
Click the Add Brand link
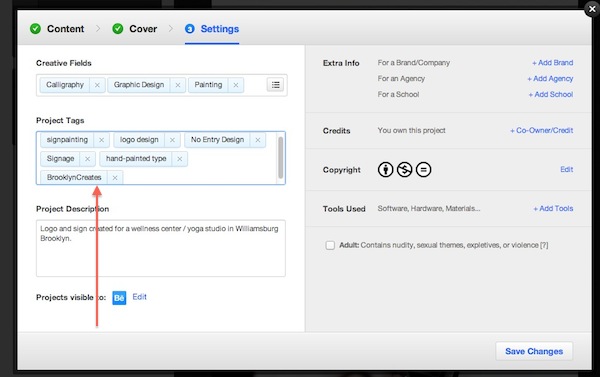(x=553, y=63)
